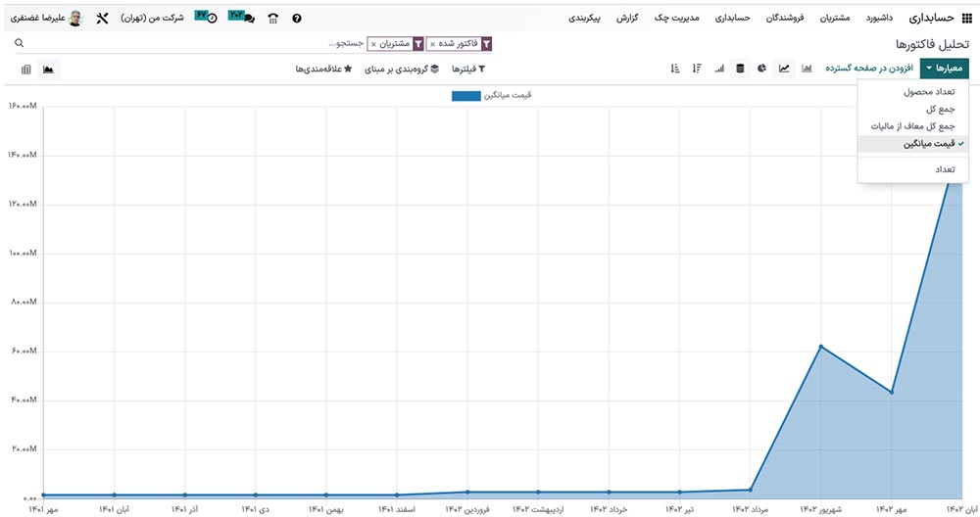Toggle the stacked chart icon

pyautogui.click(x=740, y=69)
